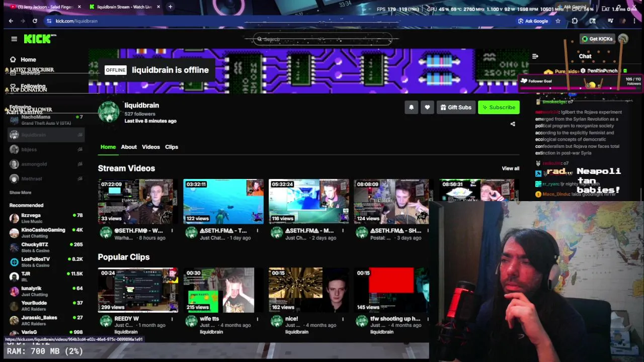Collapse chat panel with arrow icon
This screenshot has width=644, height=362.
(x=535, y=56)
